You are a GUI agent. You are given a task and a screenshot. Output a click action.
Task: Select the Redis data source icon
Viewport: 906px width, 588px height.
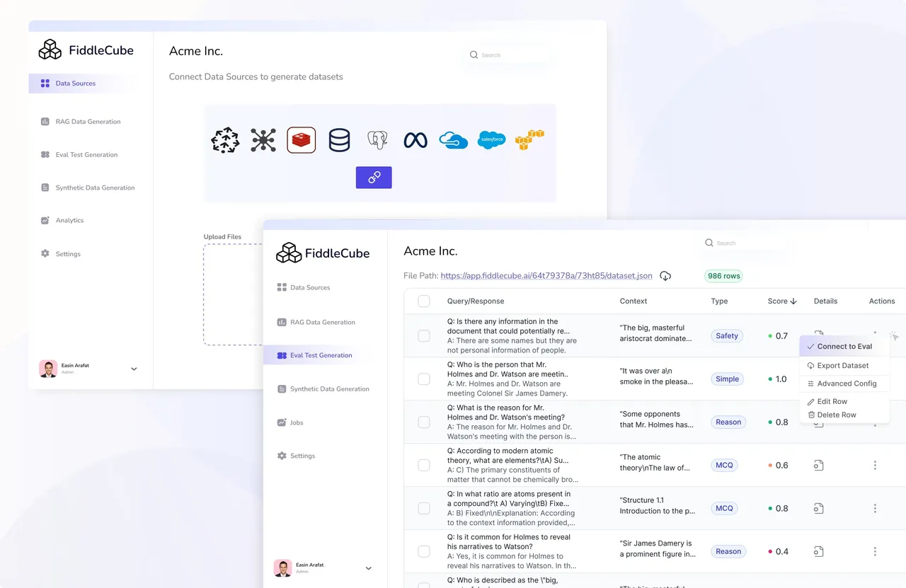point(302,140)
